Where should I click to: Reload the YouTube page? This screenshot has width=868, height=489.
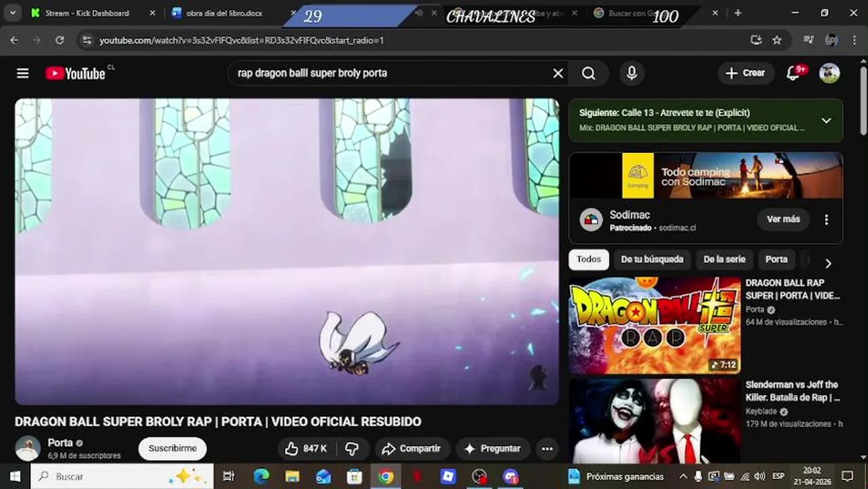(x=60, y=40)
